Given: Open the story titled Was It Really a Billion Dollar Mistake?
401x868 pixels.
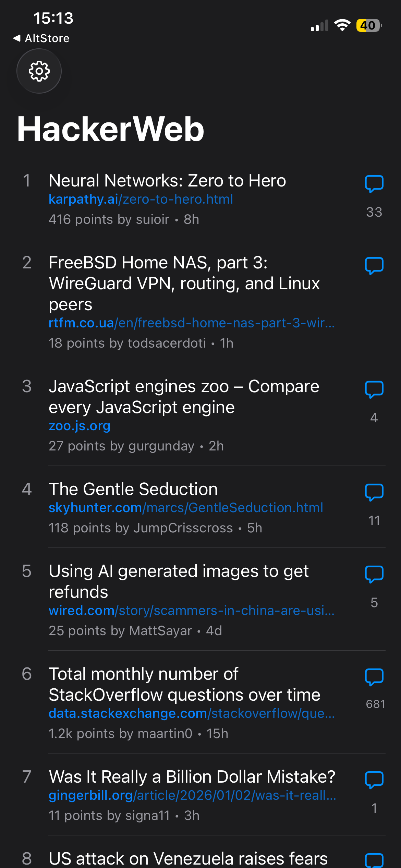Looking at the screenshot, I should click(x=192, y=777).
